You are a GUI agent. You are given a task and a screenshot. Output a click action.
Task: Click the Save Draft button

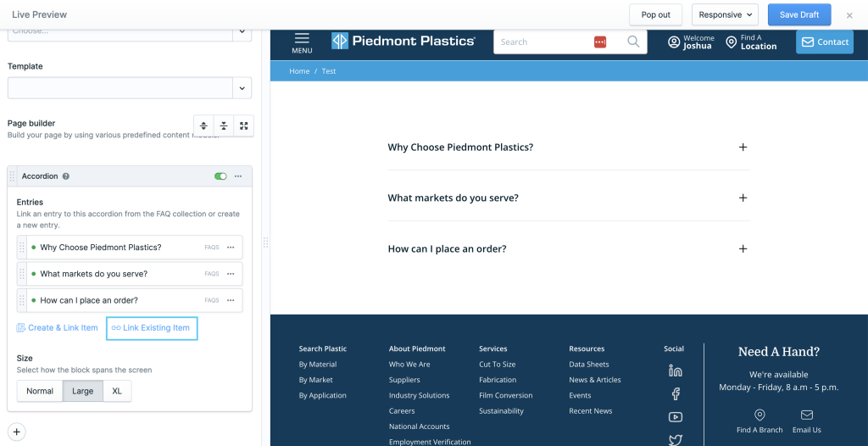pos(798,14)
